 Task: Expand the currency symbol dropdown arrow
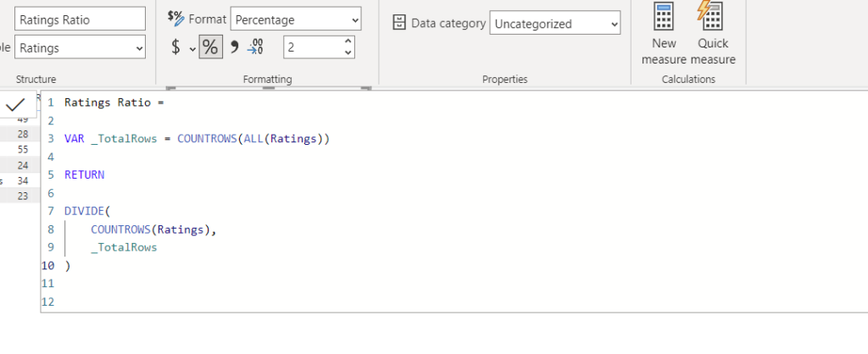(x=192, y=48)
